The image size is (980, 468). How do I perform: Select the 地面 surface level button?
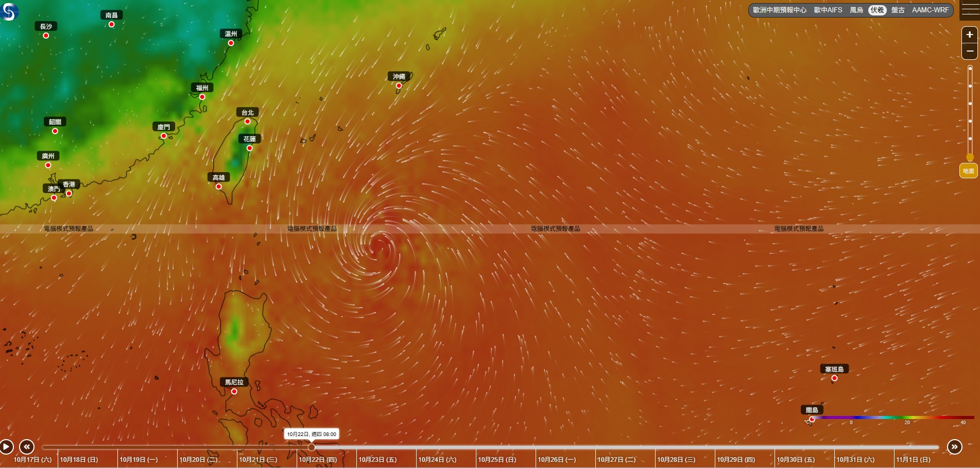click(x=969, y=171)
